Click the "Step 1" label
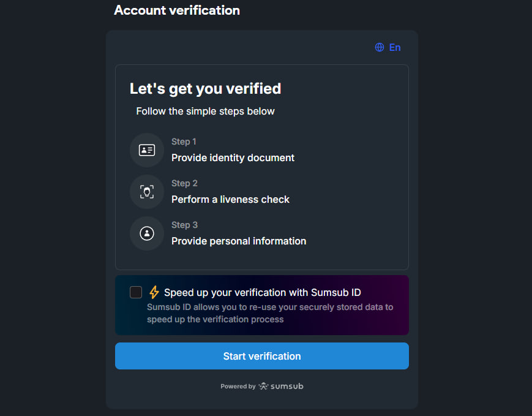This screenshot has height=416, width=532. pos(184,142)
